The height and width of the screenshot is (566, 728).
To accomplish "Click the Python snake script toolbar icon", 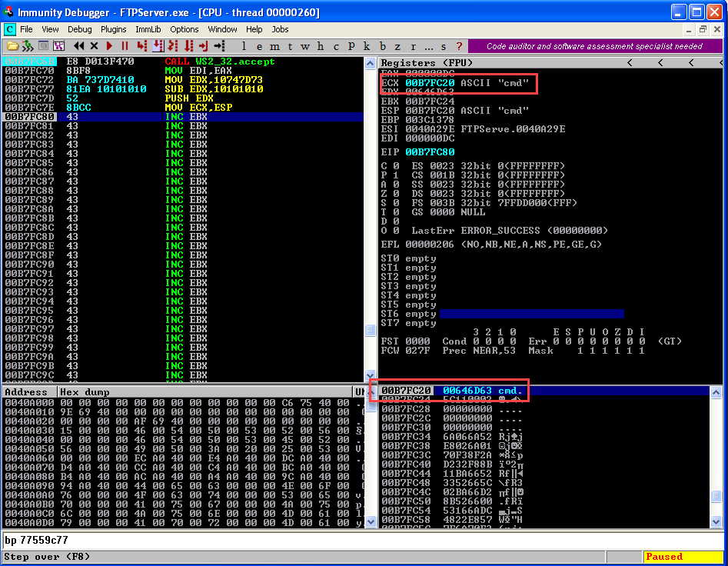I will click(28, 46).
